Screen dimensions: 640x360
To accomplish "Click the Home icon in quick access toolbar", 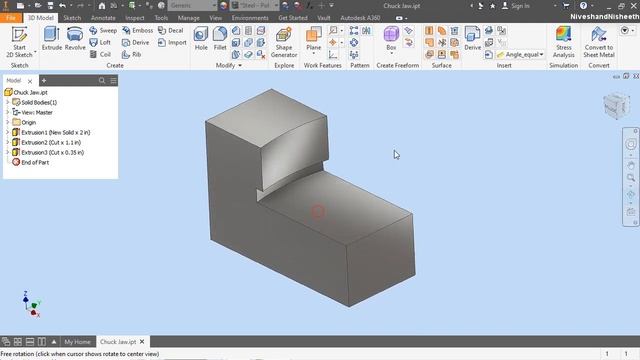I will pos(102,6).
